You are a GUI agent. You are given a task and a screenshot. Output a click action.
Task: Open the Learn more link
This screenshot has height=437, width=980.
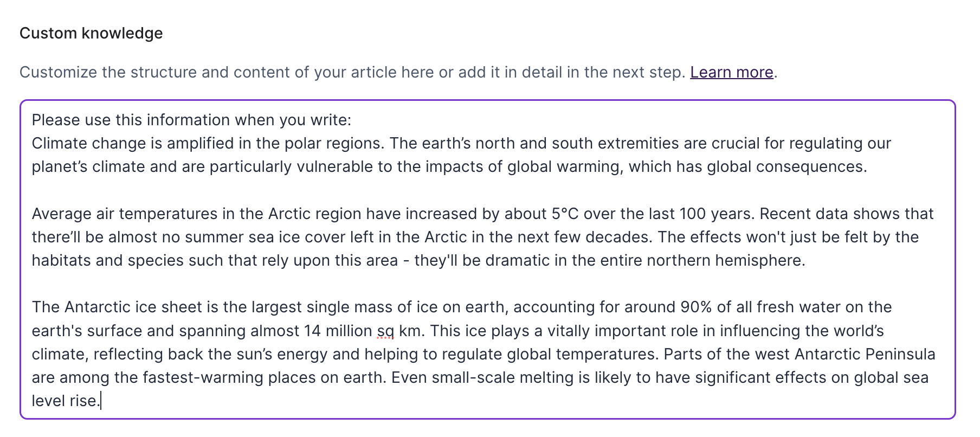click(x=731, y=72)
